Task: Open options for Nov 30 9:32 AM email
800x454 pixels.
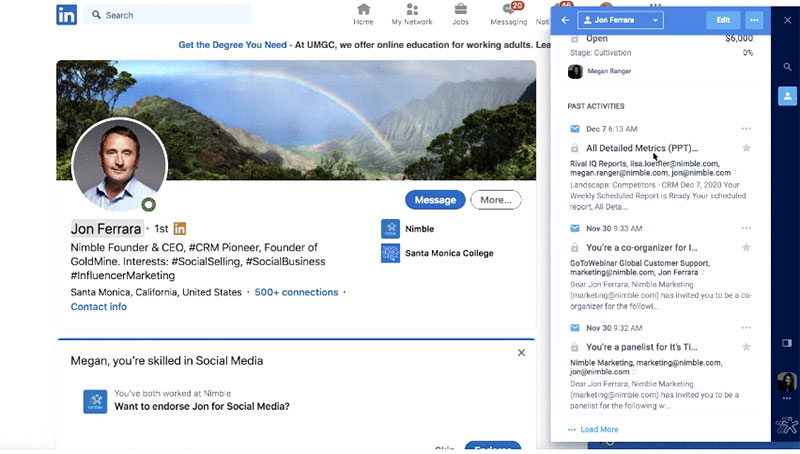Action: point(746,327)
